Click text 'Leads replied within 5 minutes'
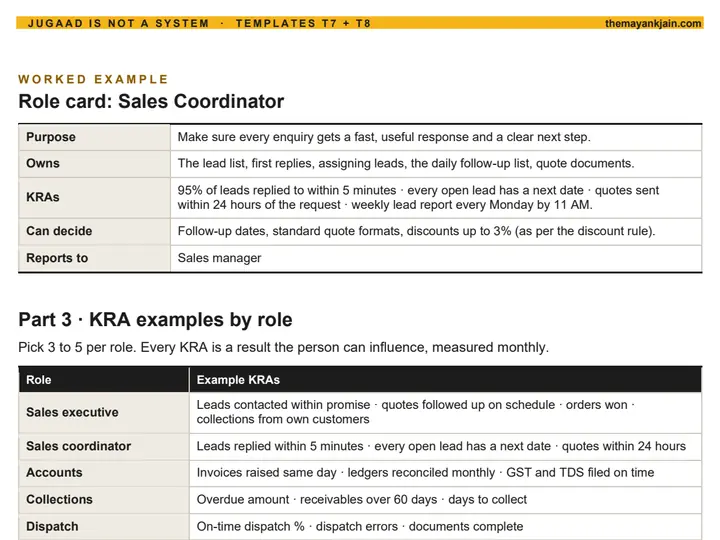Viewport: 720px width, 540px height. (280, 446)
